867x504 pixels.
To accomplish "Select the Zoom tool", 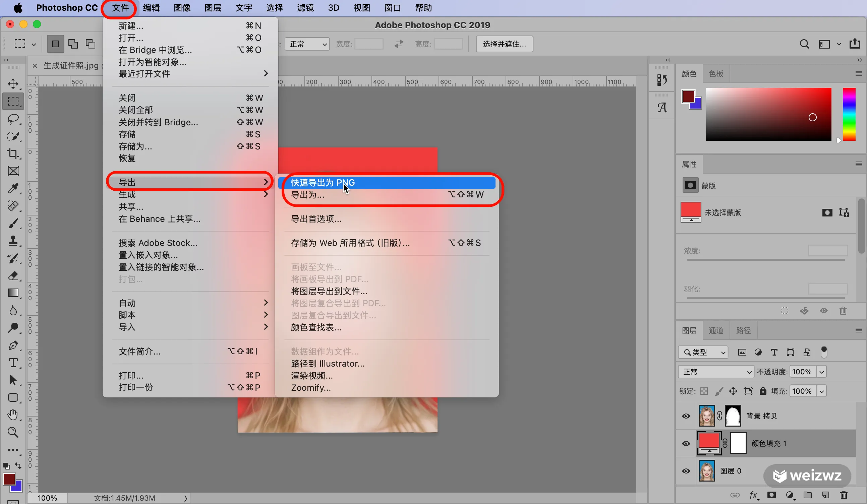I will tap(13, 432).
